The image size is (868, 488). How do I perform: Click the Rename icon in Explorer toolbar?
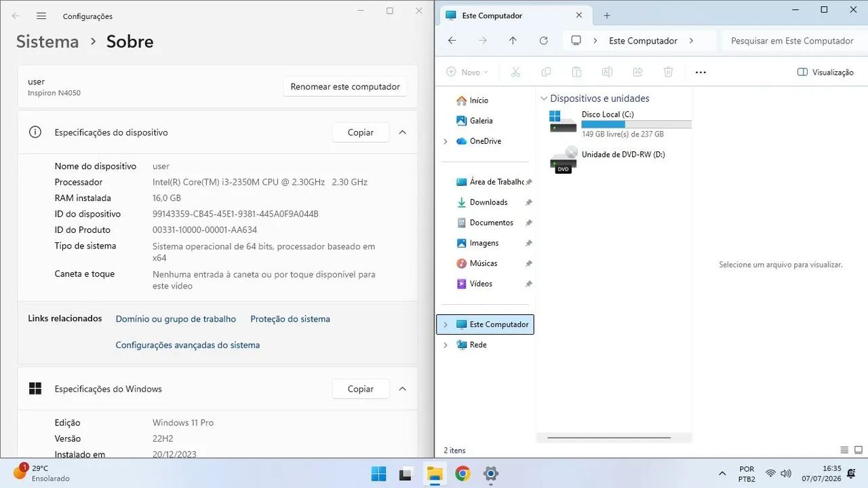(607, 72)
